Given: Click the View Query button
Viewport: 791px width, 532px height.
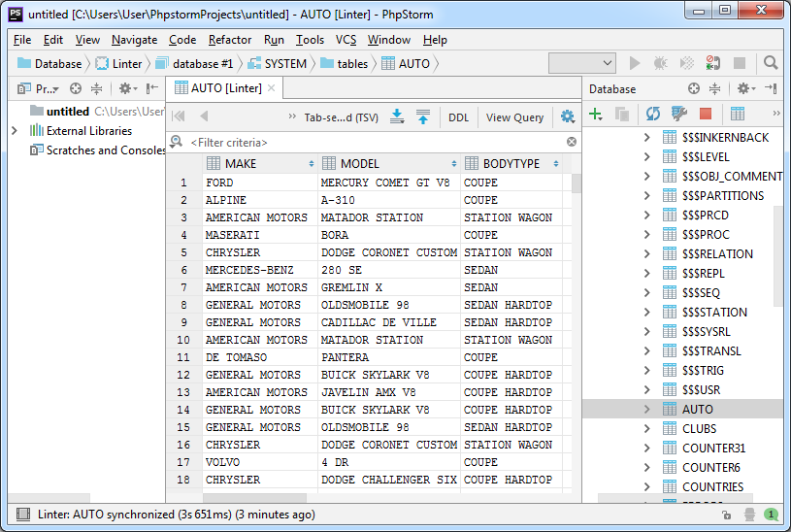Looking at the screenshot, I should coord(514,117).
